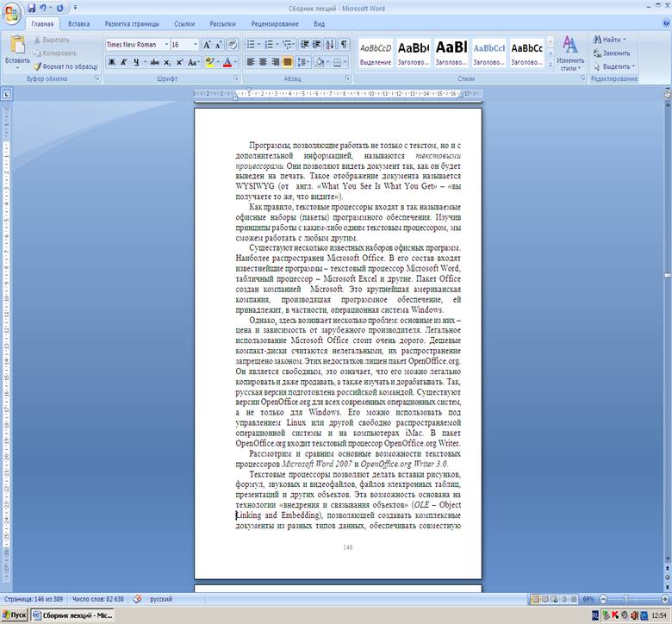Open Буфер обмена clipboard pane launcher

97,78
